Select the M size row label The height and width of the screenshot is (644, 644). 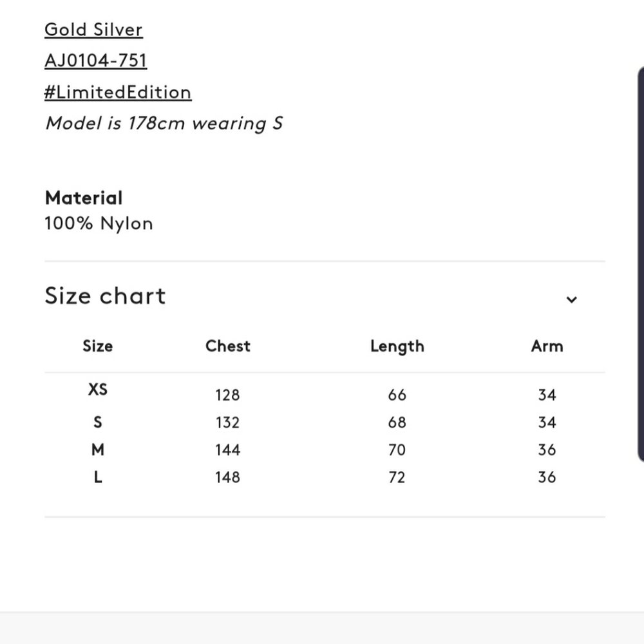98,450
